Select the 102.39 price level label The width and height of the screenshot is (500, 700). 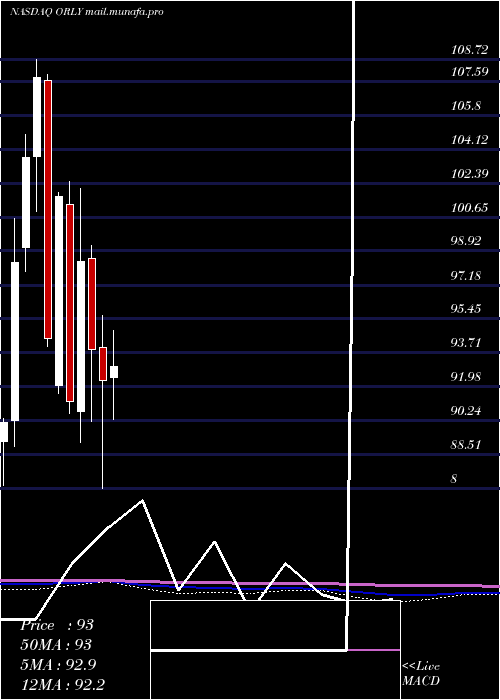click(x=470, y=174)
